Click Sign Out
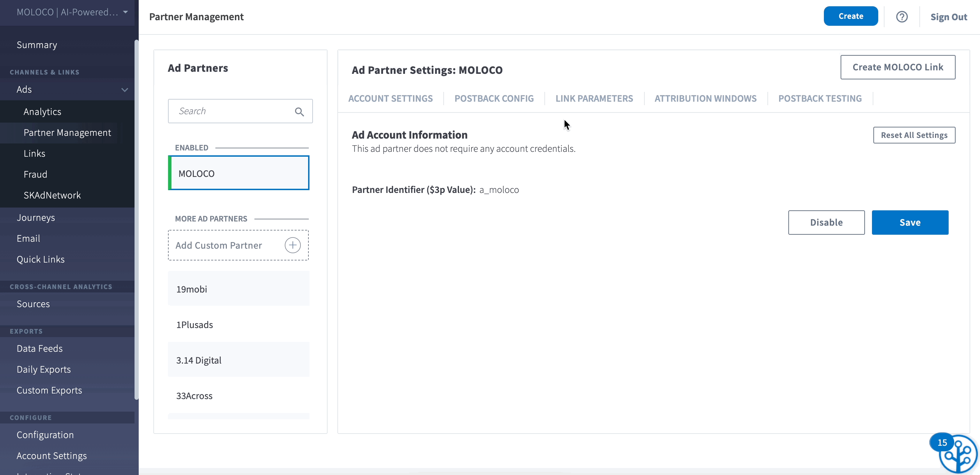 (948, 17)
